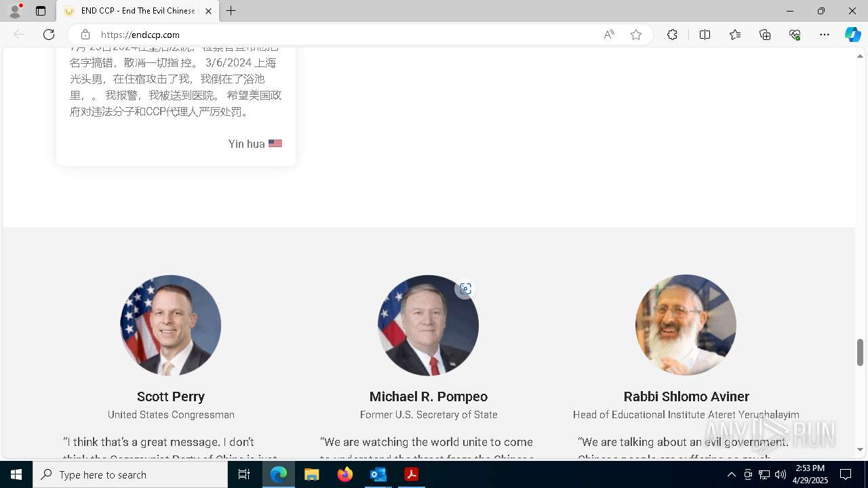Open notifications center icon

pyautogui.click(x=846, y=474)
